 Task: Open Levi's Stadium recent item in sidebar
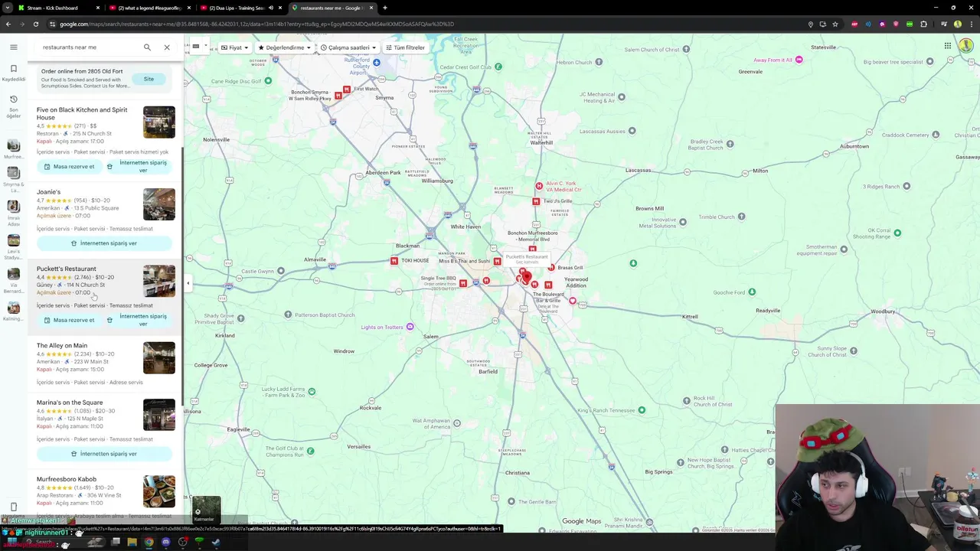click(x=13, y=246)
